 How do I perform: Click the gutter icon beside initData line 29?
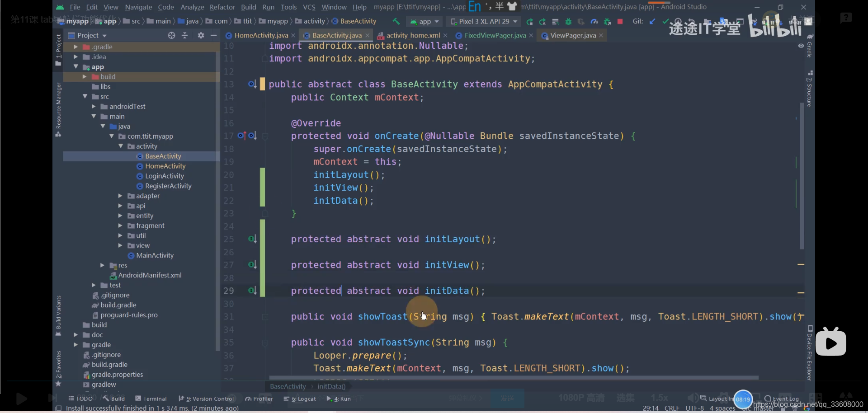252,290
